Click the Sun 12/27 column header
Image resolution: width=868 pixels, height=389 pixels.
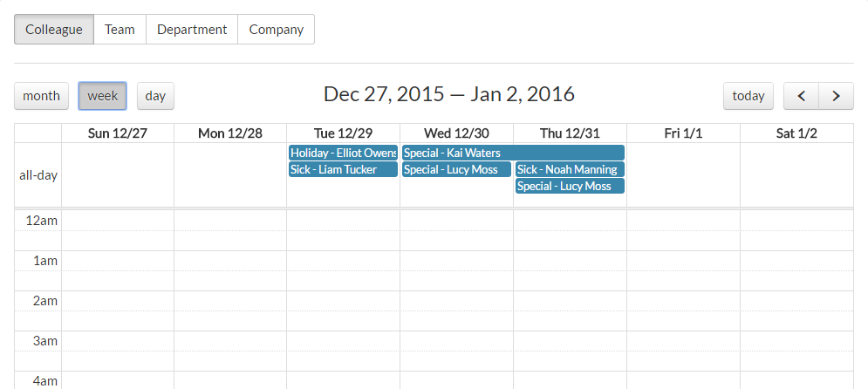click(118, 133)
